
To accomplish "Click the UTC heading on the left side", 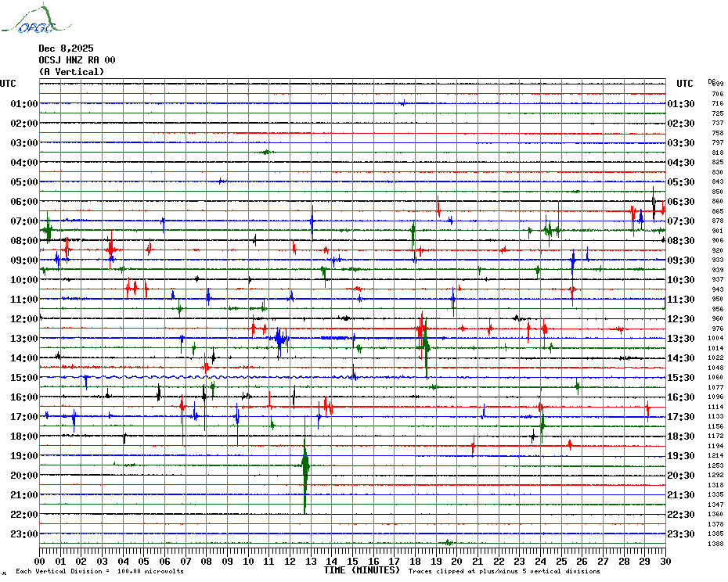I will [x=8, y=84].
